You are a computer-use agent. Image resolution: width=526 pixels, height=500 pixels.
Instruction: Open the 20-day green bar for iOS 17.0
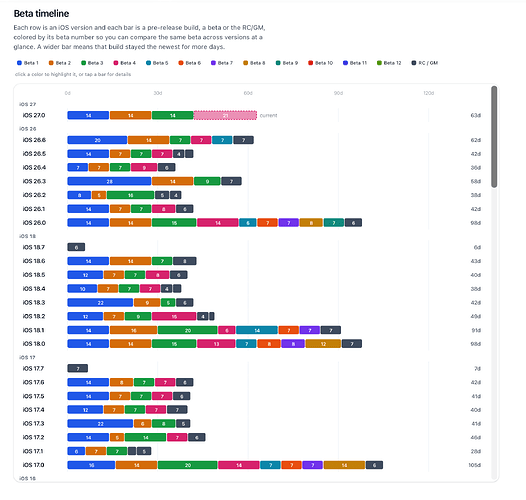point(188,465)
